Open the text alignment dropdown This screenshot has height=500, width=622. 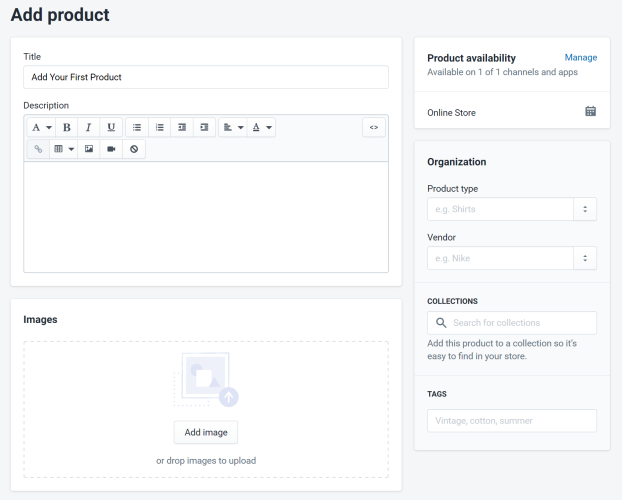[x=233, y=127]
